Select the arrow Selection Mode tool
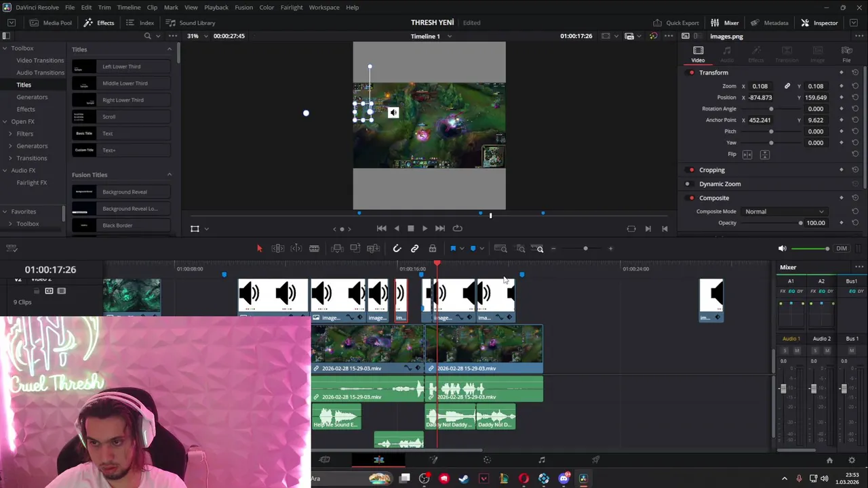868x488 pixels. click(259, 249)
